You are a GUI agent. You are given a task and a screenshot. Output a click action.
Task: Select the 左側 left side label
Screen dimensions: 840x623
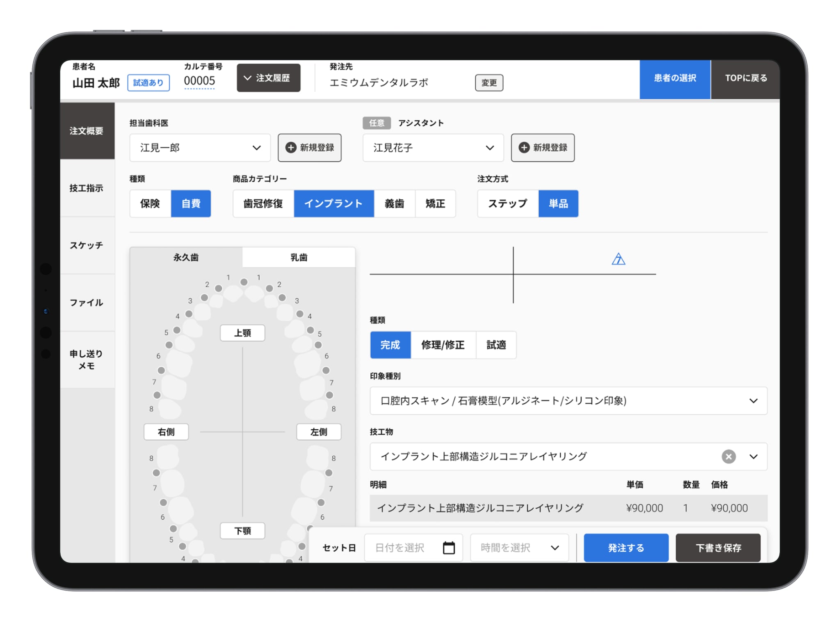click(x=319, y=432)
